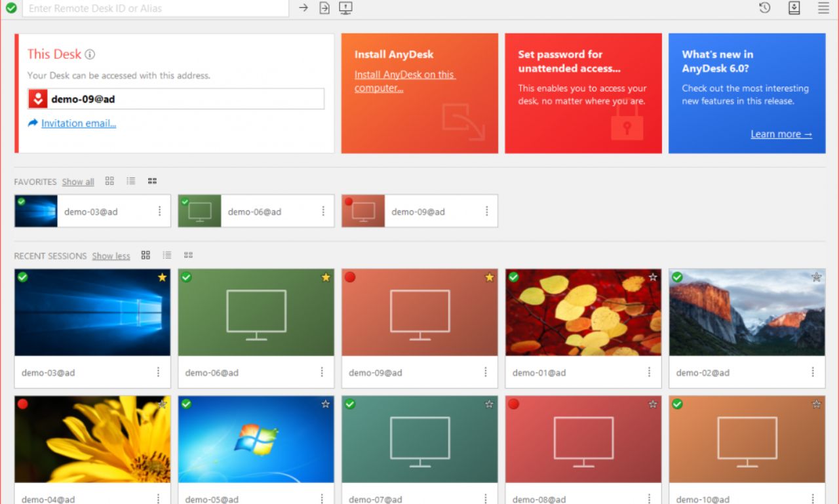Click the demo-09@ad address field in This Desk
Viewport: 839px width, 504px height.
pos(176,99)
